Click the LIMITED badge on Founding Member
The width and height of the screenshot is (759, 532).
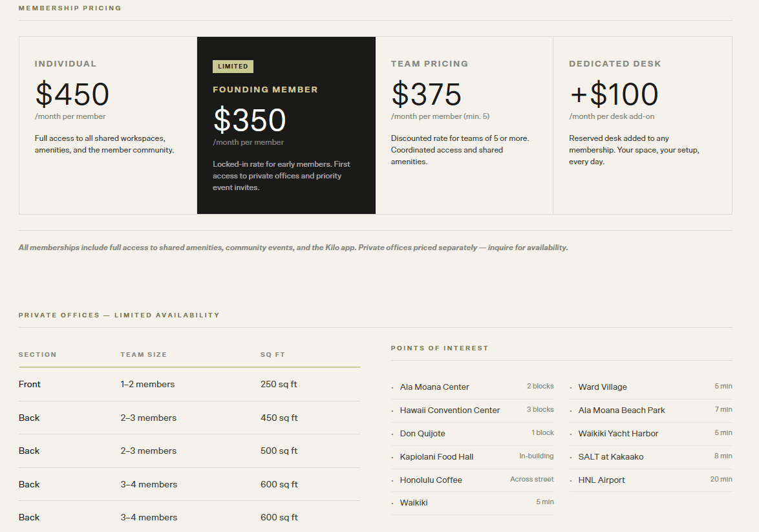pos(233,67)
